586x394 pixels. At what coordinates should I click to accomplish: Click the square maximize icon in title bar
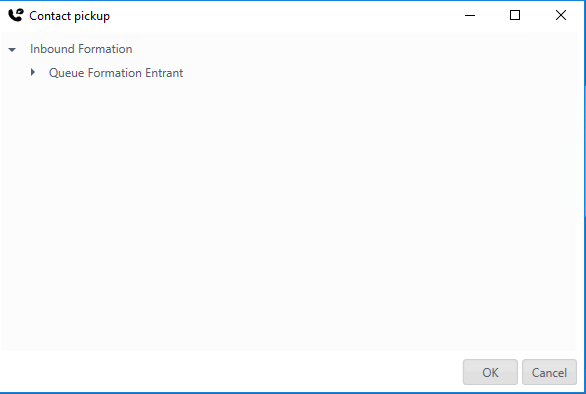[x=515, y=15]
